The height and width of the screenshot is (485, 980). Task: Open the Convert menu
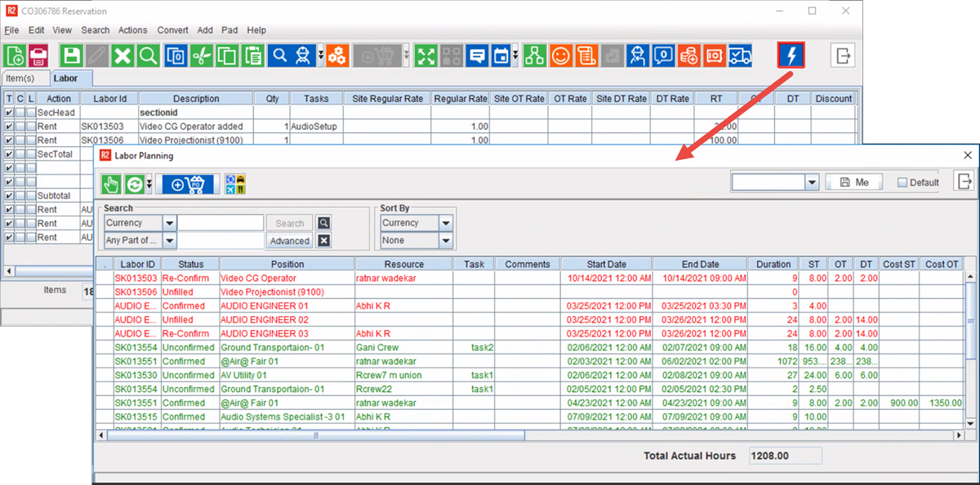[x=172, y=30]
